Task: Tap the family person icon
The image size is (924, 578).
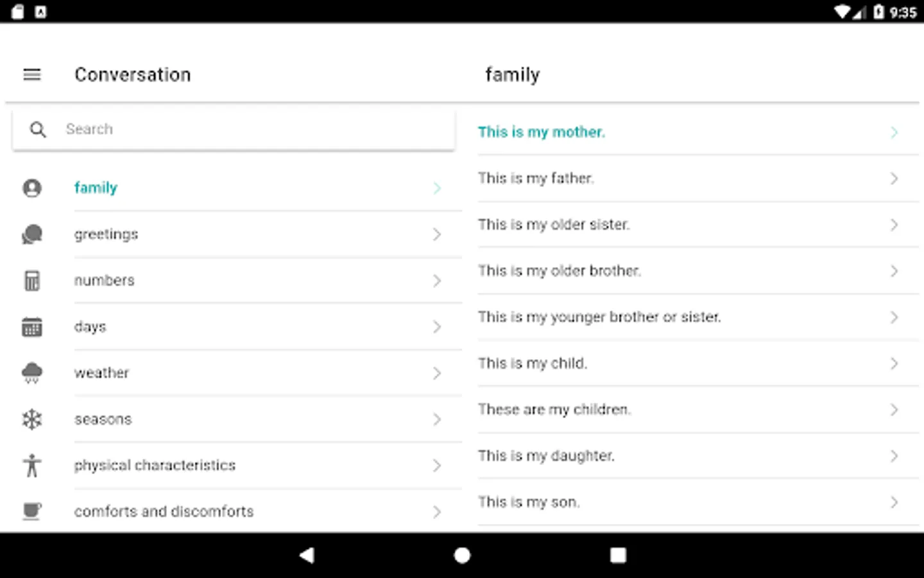Action: coord(32,188)
